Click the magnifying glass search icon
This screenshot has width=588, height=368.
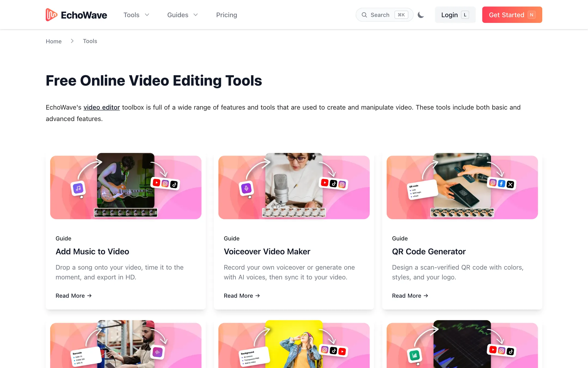click(364, 15)
